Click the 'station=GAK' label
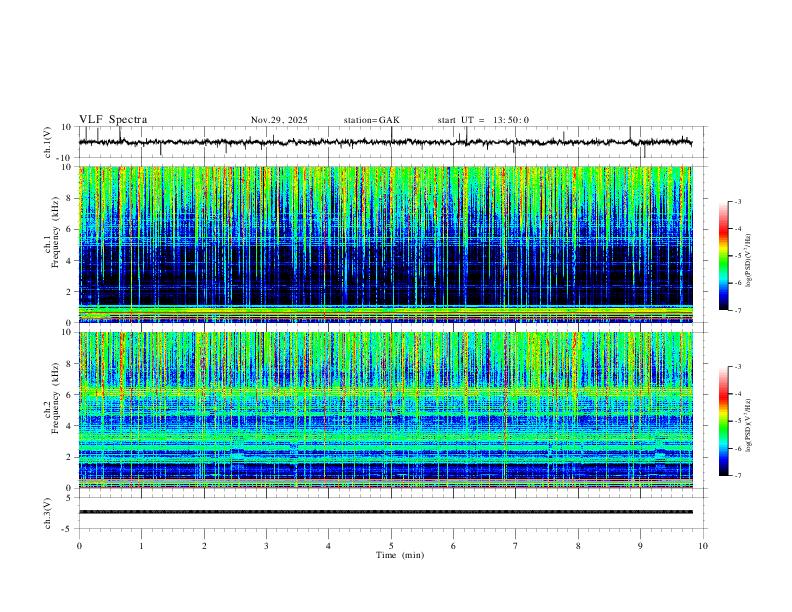 (x=371, y=120)
